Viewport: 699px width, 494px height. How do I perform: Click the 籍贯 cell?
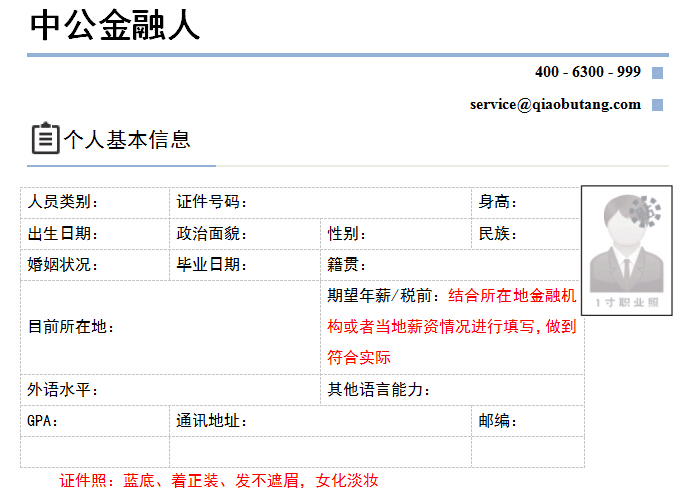(450, 265)
